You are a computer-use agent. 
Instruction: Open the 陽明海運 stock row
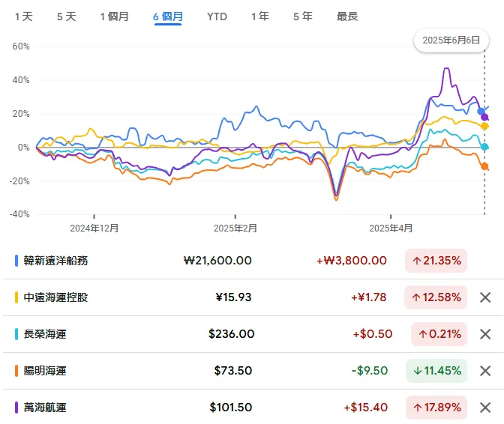point(253,371)
